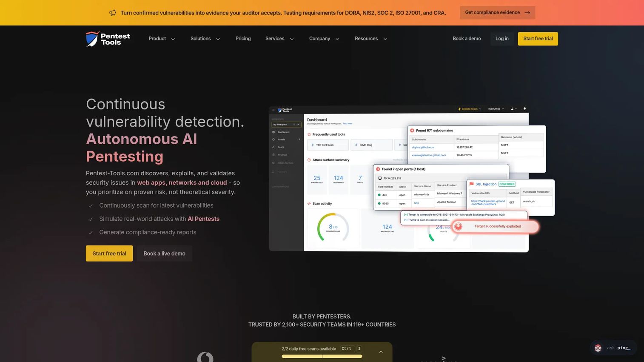Image resolution: width=644 pixels, height=362 pixels.
Task: Click the checkmark beside Generate compliance-ready reports
Action: (x=91, y=233)
